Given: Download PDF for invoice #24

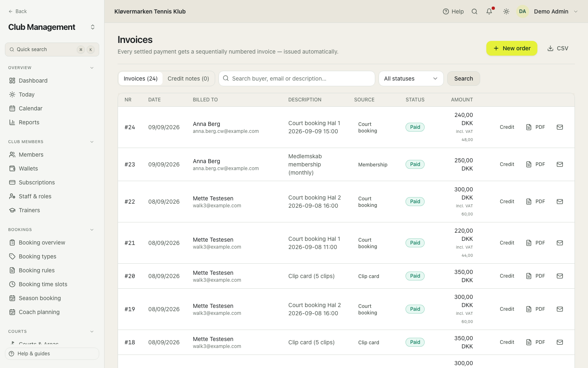Looking at the screenshot, I should [535, 127].
